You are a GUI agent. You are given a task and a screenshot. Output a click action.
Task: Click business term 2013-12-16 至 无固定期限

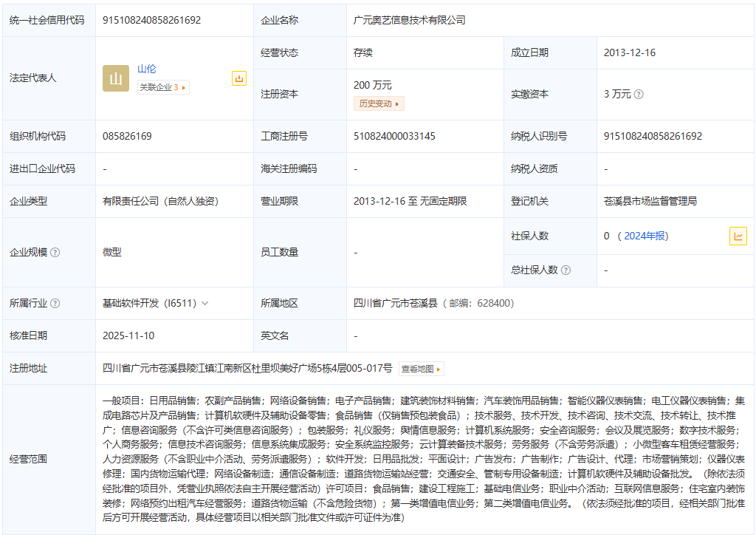pyautogui.click(x=410, y=201)
